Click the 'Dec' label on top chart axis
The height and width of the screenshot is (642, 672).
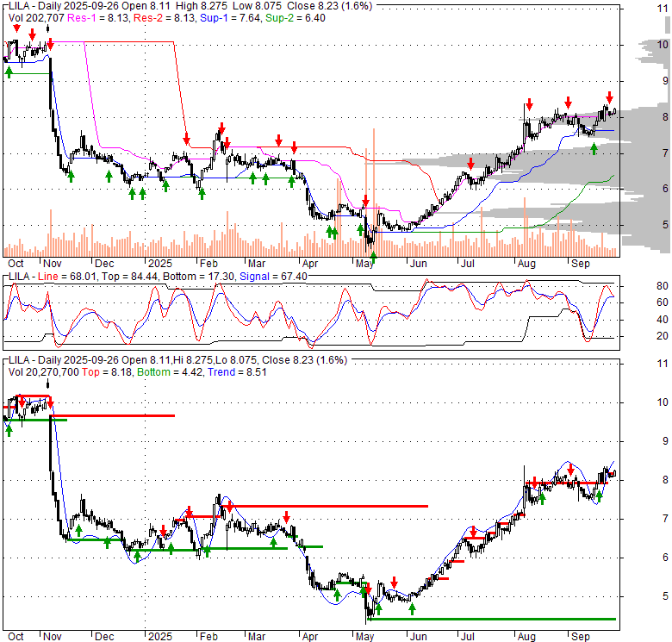click(x=104, y=264)
